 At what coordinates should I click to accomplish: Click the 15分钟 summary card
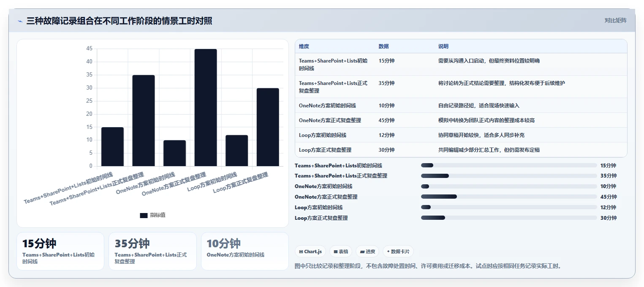pyautogui.click(x=60, y=251)
